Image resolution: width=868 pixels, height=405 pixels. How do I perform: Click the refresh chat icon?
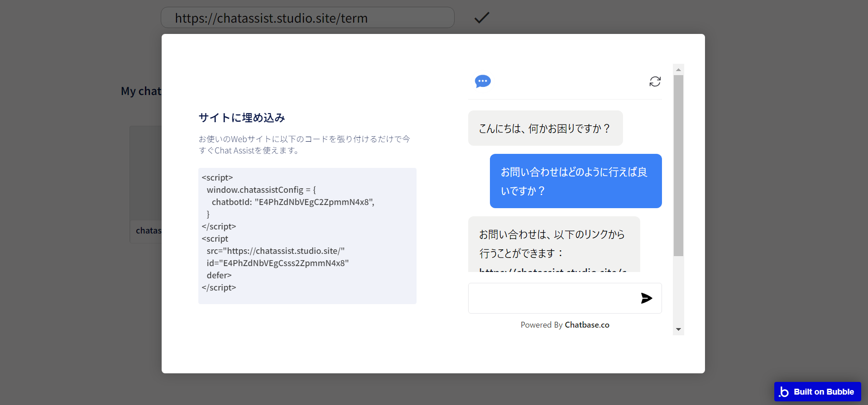(x=655, y=81)
